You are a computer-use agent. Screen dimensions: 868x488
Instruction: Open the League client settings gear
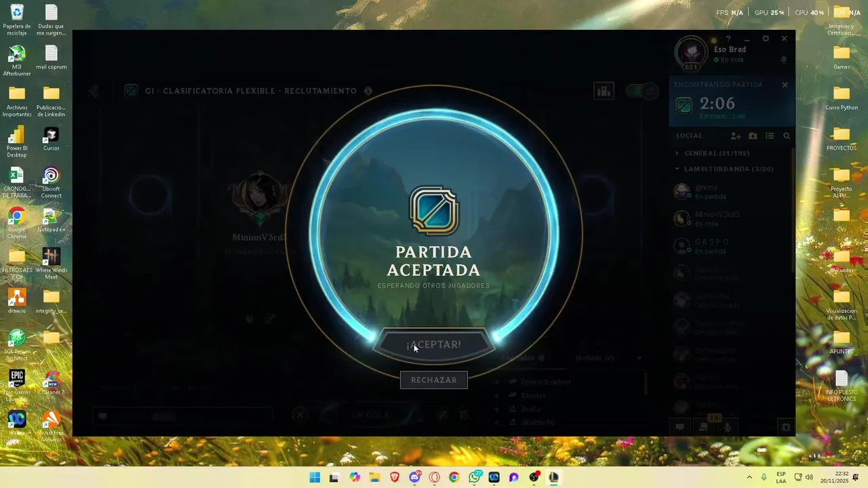[x=766, y=39]
